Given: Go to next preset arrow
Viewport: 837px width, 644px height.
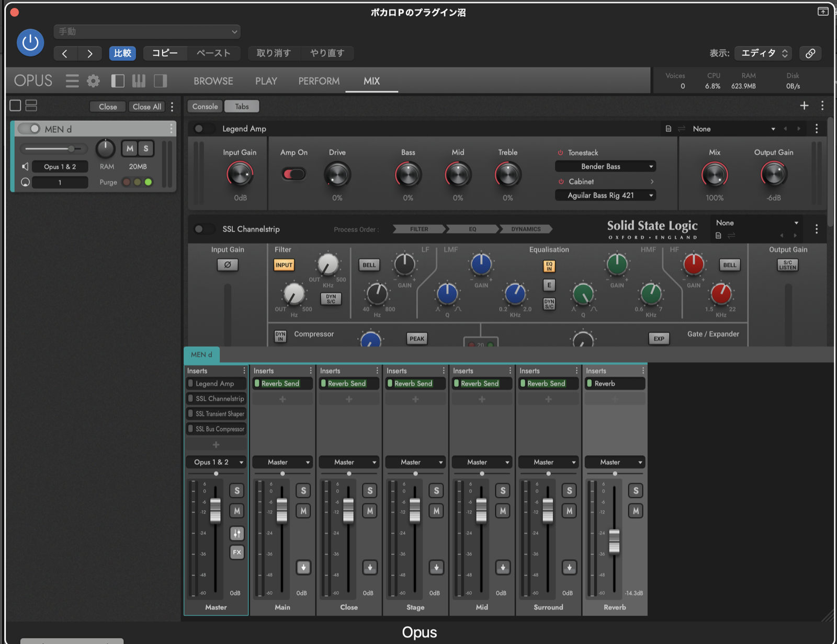Looking at the screenshot, I should pos(90,53).
